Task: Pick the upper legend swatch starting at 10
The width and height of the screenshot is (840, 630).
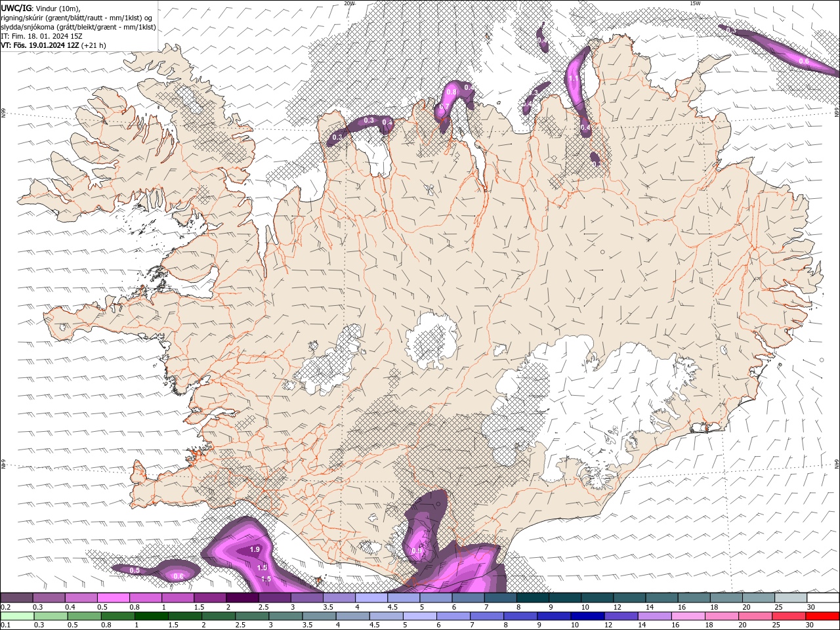Action: (x=598, y=598)
